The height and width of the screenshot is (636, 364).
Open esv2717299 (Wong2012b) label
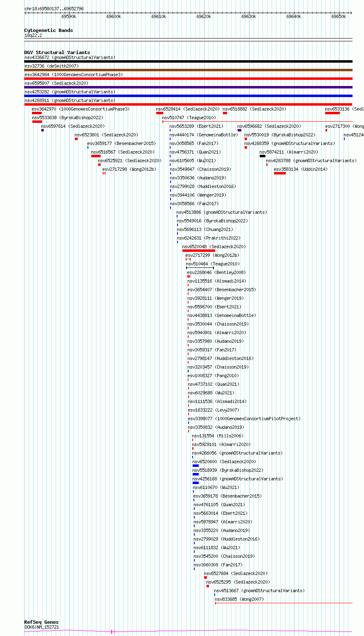click(212, 255)
